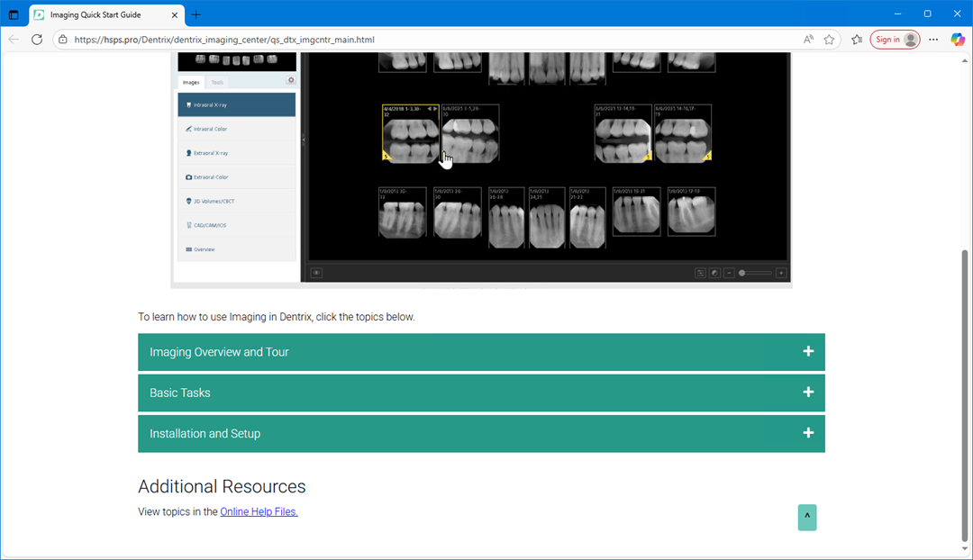Add this page to favorites
Image resolution: width=973 pixels, height=560 pixels.
tap(829, 40)
